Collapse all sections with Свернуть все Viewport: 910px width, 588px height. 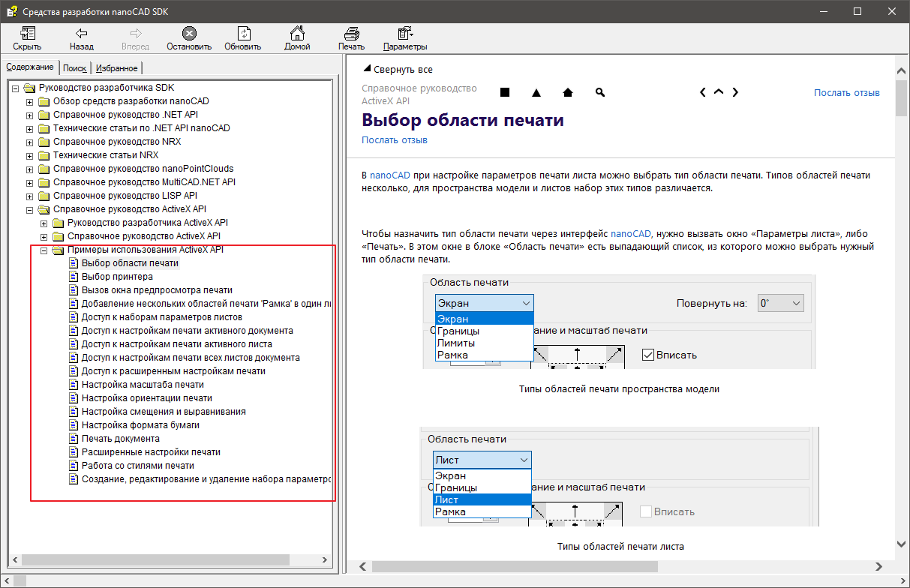(398, 69)
